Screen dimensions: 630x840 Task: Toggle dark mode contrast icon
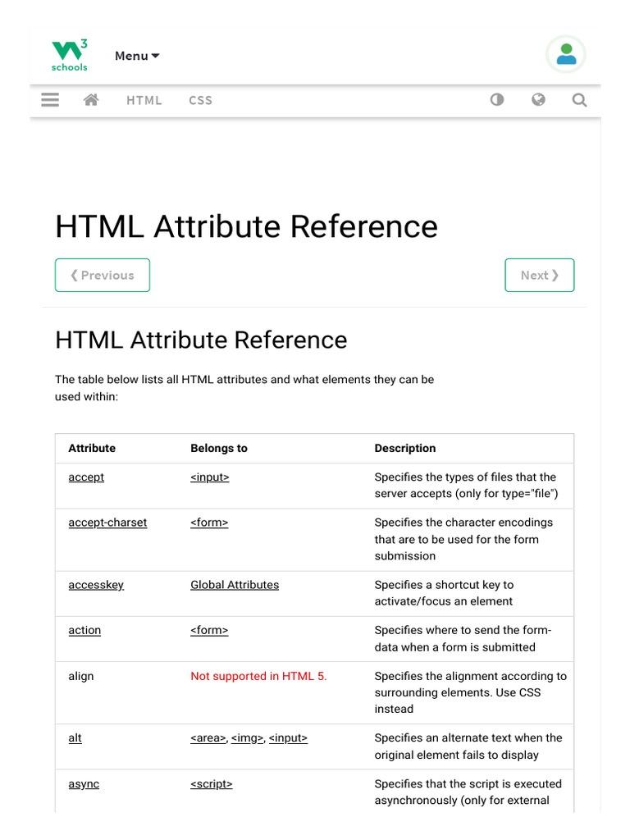497,100
